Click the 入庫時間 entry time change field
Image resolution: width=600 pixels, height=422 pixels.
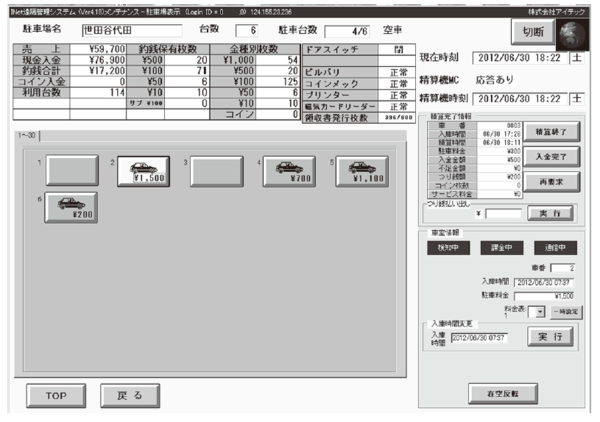[484, 340]
